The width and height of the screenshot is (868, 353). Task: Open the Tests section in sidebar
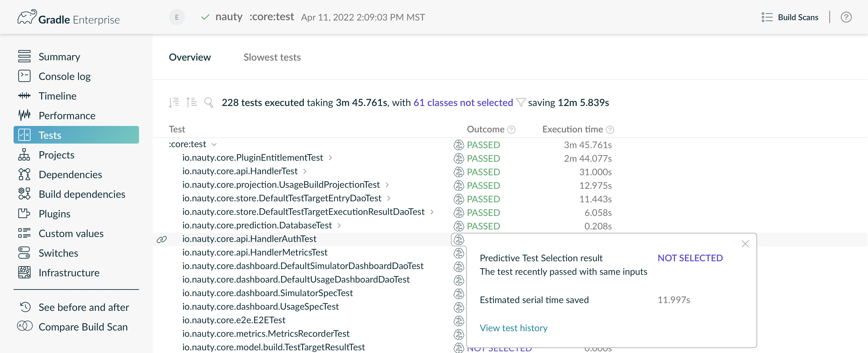[x=76, y=135]
